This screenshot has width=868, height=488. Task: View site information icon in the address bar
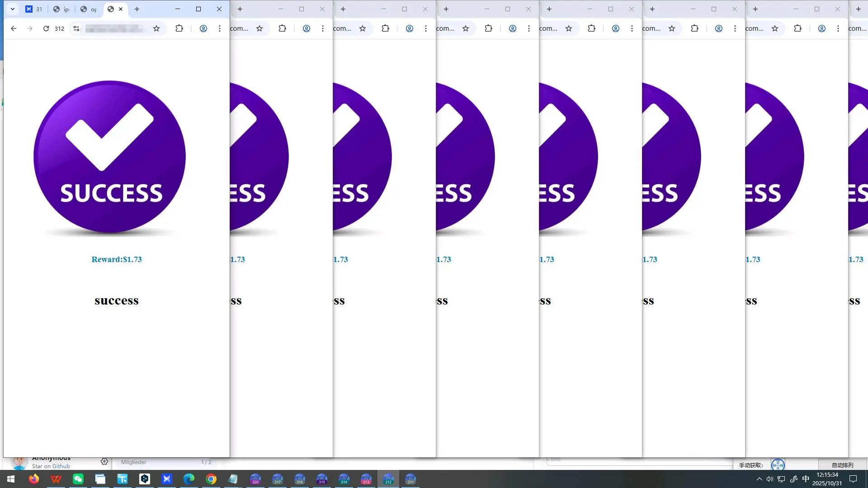point(76,28)
